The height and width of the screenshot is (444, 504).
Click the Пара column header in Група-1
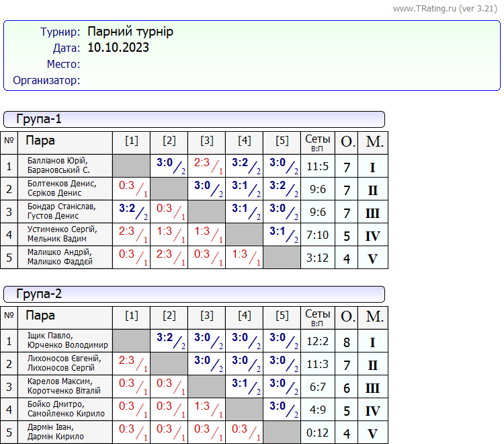coord(40,141)
